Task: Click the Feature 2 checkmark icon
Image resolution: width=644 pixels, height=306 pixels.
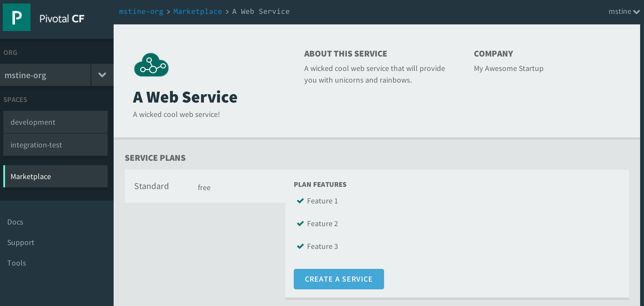Action: pos(300,224)
